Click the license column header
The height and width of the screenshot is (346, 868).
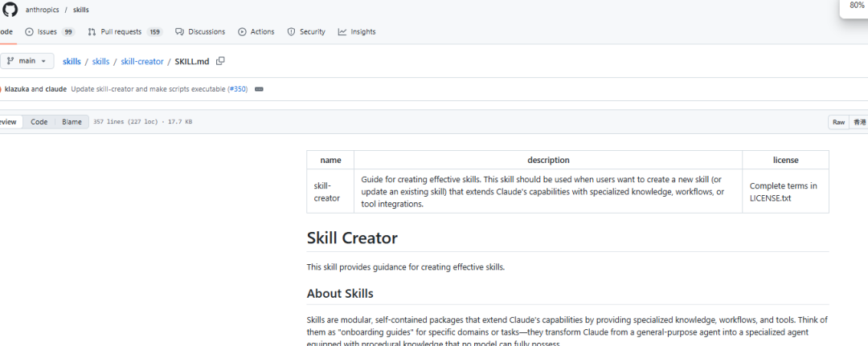(x=785, y=161)
